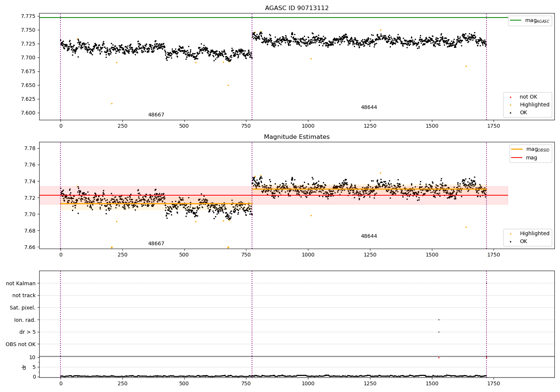Viewport: 560px width, 392px height.
Task: Click obsid label 48667 in middle plot
Action: (x=156, y=244)
